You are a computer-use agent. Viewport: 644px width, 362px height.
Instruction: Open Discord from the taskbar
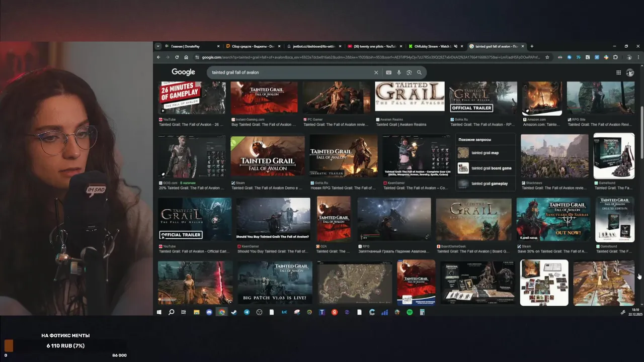click(209, 312)
